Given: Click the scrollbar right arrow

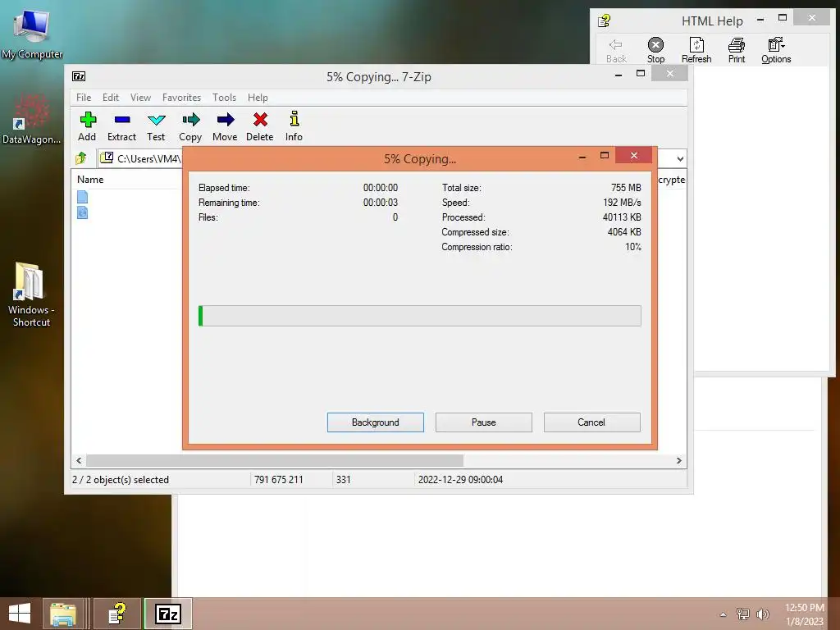Looking at the screenshot, I should point(678,460).
